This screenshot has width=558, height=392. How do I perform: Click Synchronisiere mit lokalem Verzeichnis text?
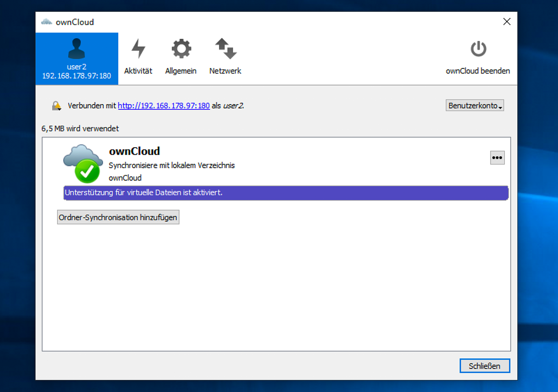point(172,166)
